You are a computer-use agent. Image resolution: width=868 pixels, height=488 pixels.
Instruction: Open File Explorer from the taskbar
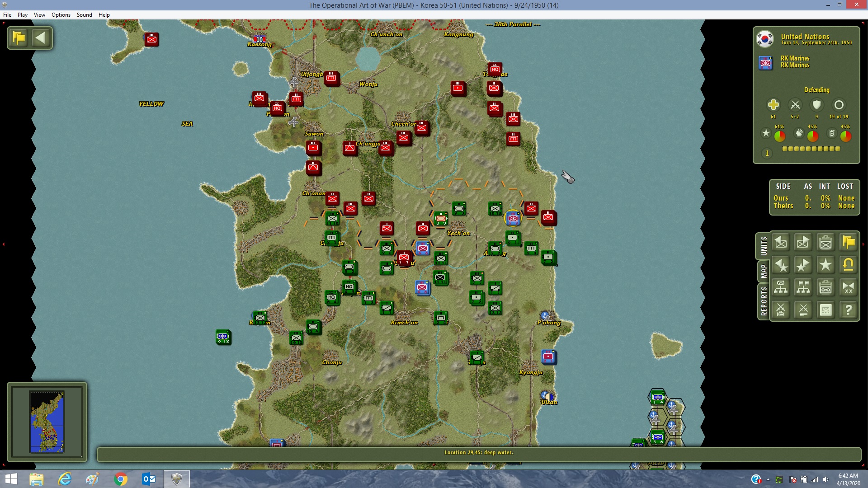(x=37, y=479)
